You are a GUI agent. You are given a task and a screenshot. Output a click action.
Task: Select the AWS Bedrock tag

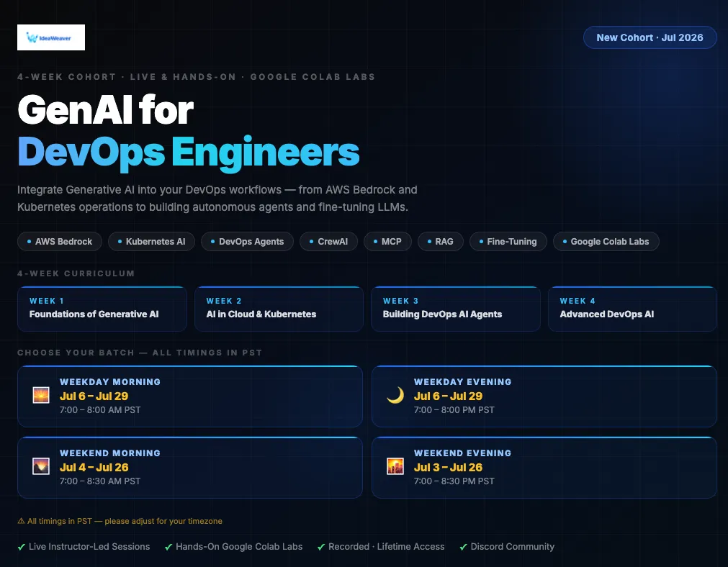click(x=60, y=241)
